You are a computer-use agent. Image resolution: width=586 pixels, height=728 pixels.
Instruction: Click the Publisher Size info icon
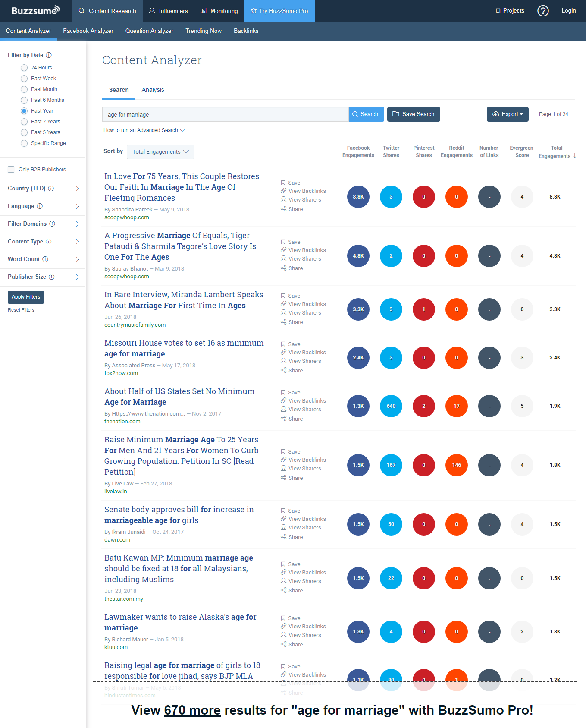click(52, 277)
